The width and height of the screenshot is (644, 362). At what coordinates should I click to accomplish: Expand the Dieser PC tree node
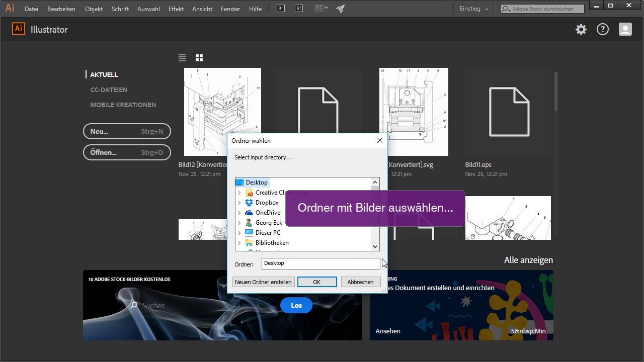click(239, 233)
